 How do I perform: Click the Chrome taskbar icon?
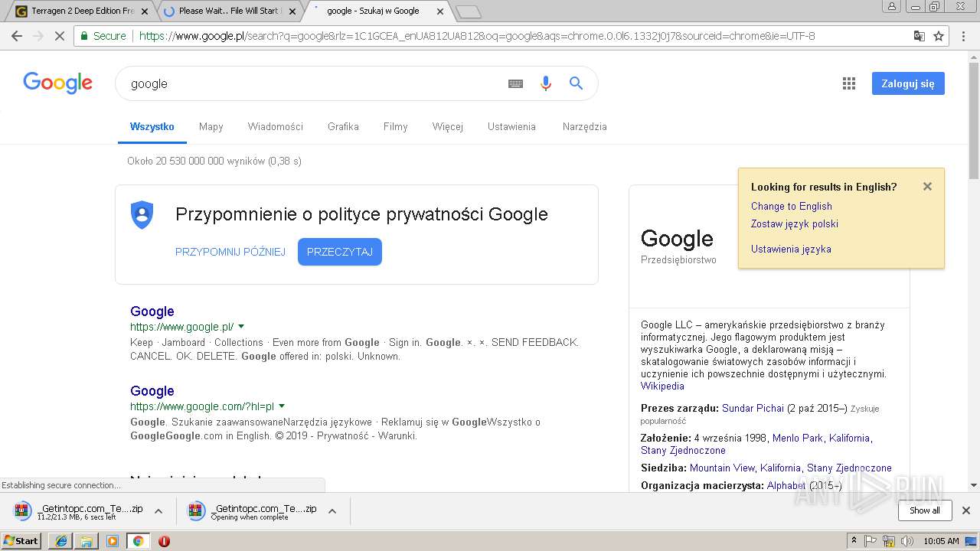tap(138, 540)
